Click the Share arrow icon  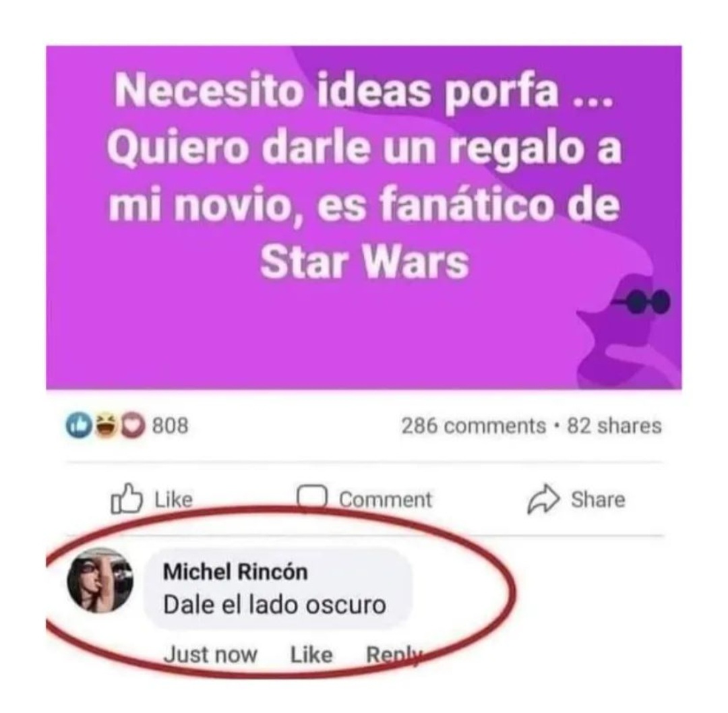coord(543,499)
